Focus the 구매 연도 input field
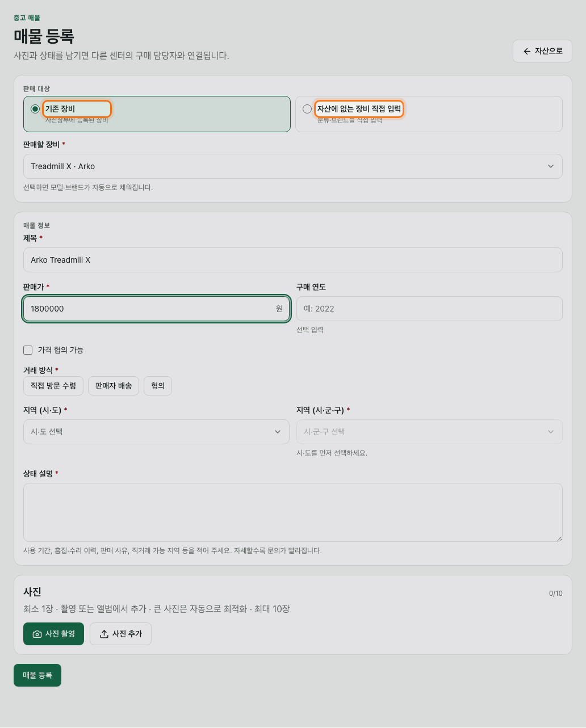 coord(429,309)
